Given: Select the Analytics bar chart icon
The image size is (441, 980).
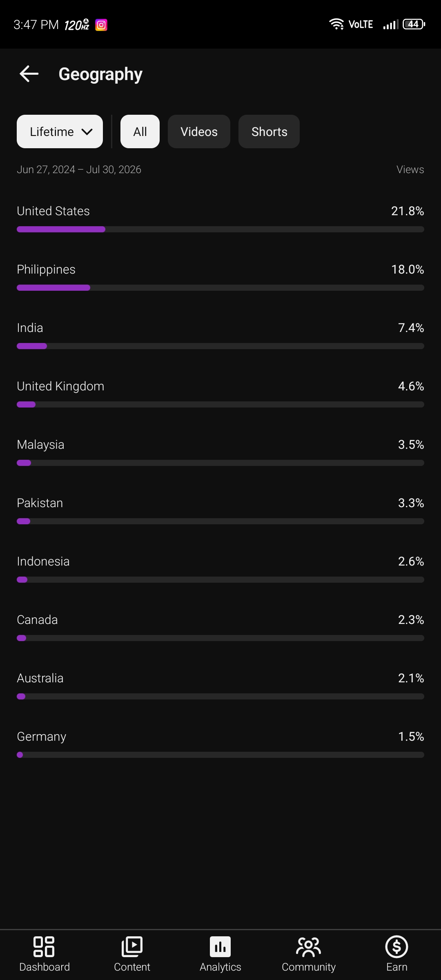Looking at the screenshot, I should click(220, 947).
